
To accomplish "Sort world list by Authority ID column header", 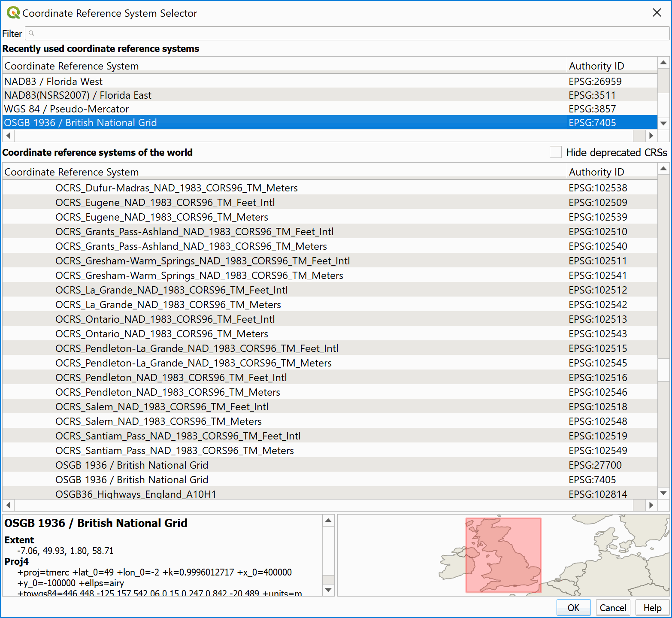I will click(x=596, y=172).
